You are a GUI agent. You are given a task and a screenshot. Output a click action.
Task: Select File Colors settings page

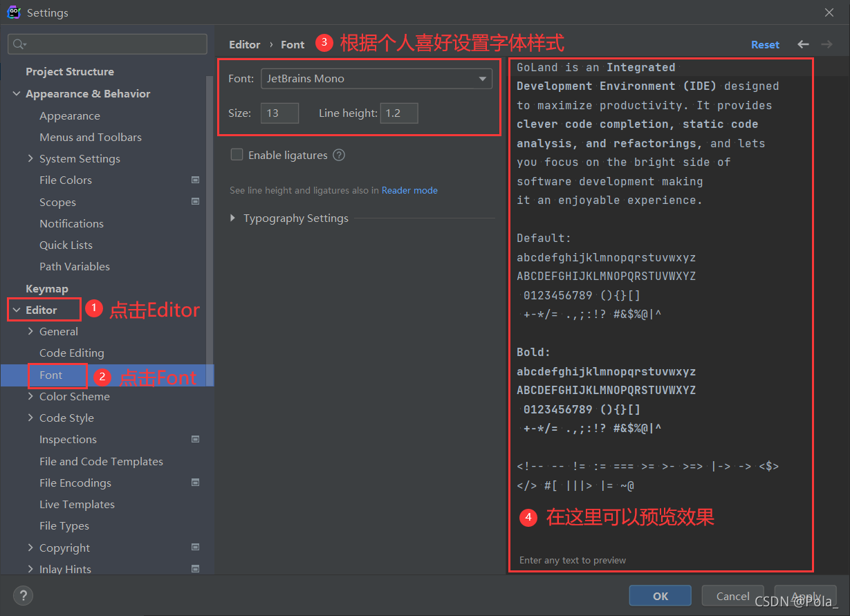tap(66, 180)
